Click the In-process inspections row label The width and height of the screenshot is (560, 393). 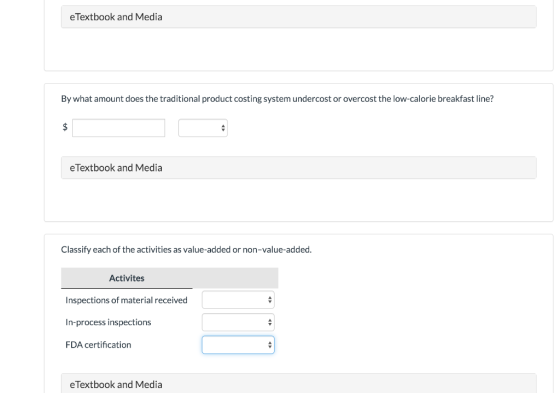[x=108, y=322]
